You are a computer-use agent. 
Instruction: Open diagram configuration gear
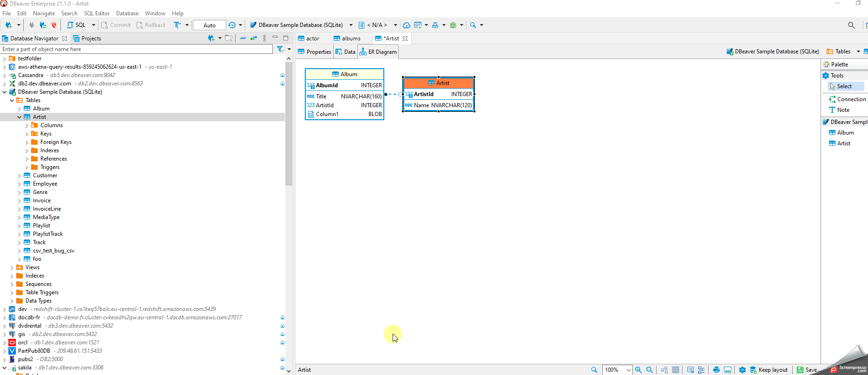743,370
